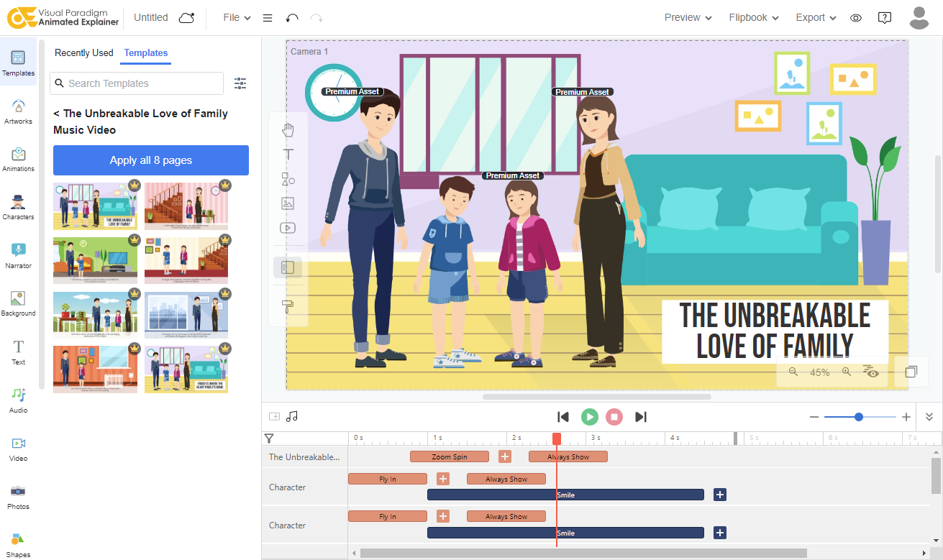This screenshot has width=943, height=560.
Task: Collapse the timeline with double chevron
Action: 929,417
